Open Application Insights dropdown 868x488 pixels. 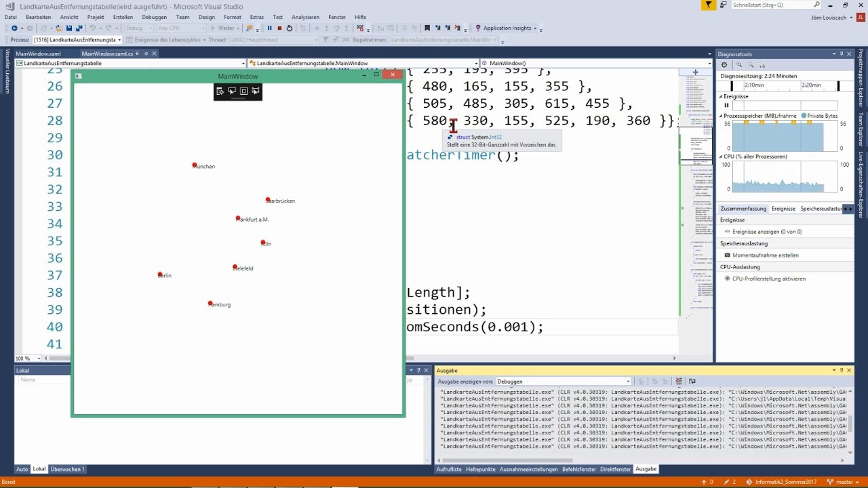(535, 28)
